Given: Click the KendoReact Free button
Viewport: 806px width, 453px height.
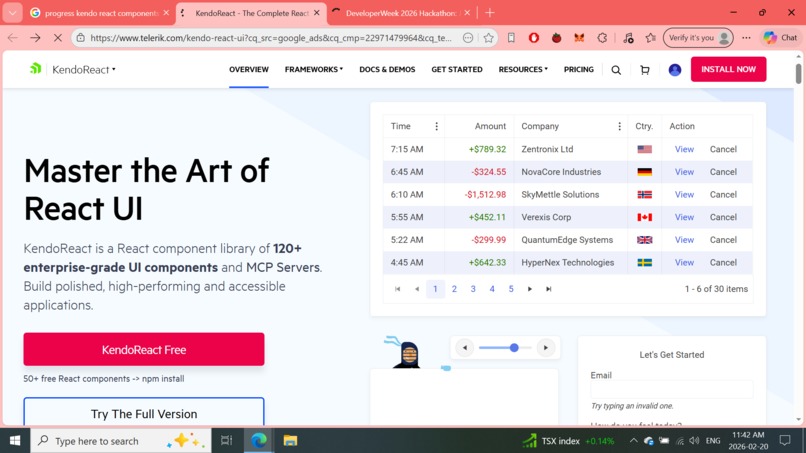Looking at the screenshot, I should tap(144, 350).
